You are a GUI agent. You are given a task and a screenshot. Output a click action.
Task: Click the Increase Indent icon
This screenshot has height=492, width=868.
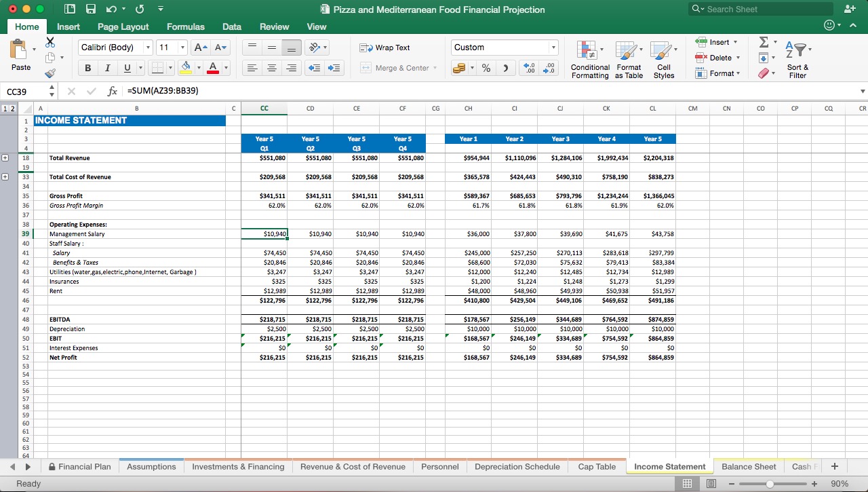pyautogui.click(x=334, y=68)
